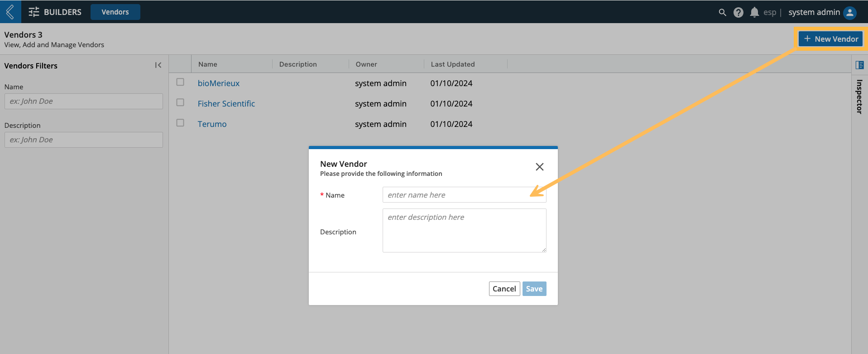The height and width of the screenshot is (354, 868).
Task: Click the Description filter input field
Action: 84,140
